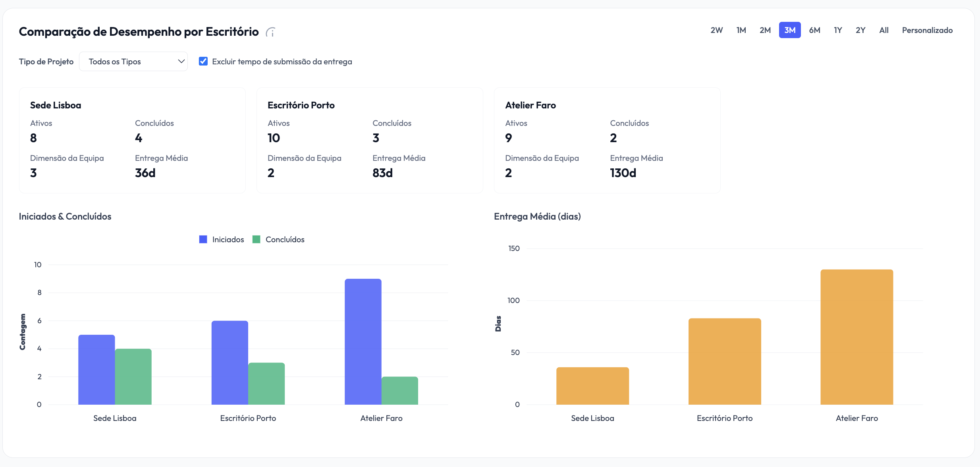The height and width of the screenshot is (467, 980).
Task: Click the All period option
Action: click(x=884, y=30)
